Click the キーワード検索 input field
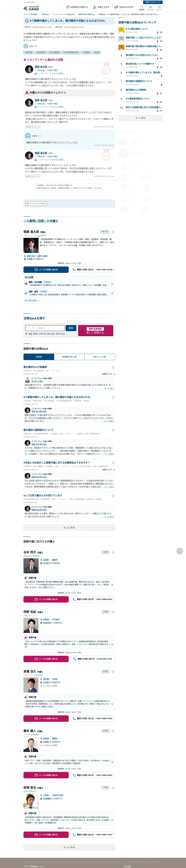Screen dimensions: 186x868 pos(45,328)
